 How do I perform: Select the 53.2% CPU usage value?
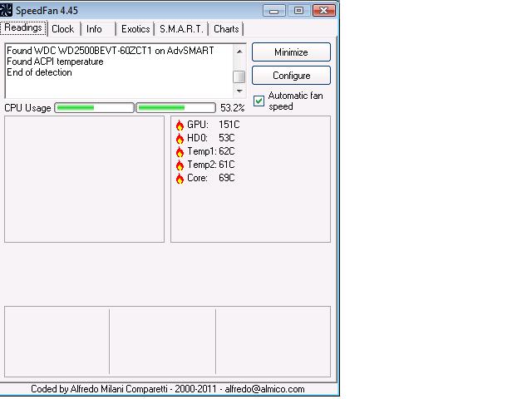[x=233, y=108]
